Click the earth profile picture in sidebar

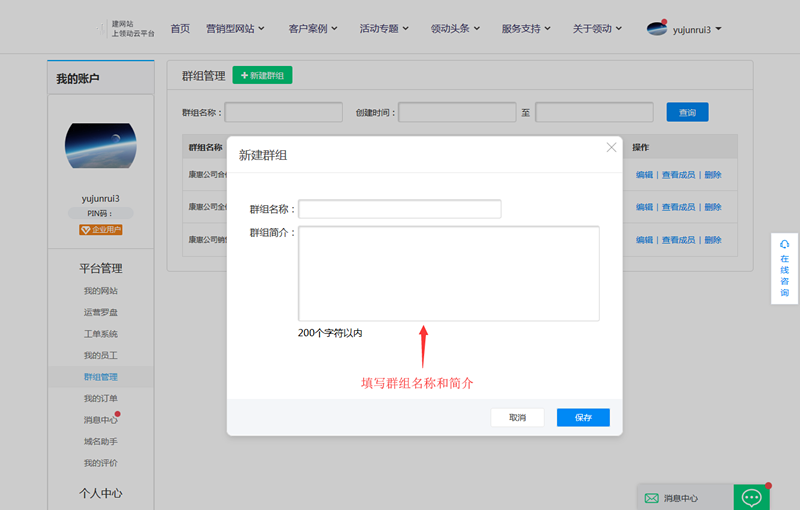[x=100, y=145]
